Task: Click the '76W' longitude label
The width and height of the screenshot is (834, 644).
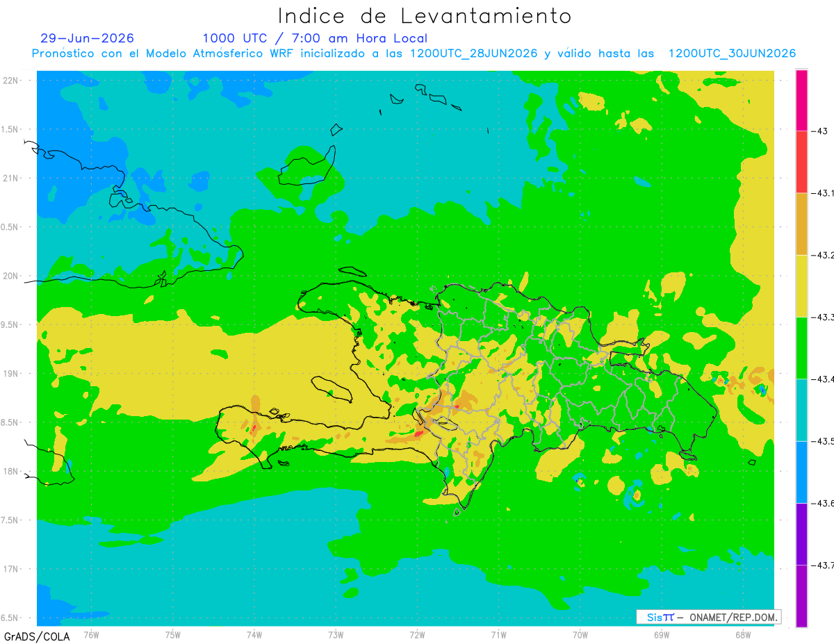Action: click(x=91, y=634)
